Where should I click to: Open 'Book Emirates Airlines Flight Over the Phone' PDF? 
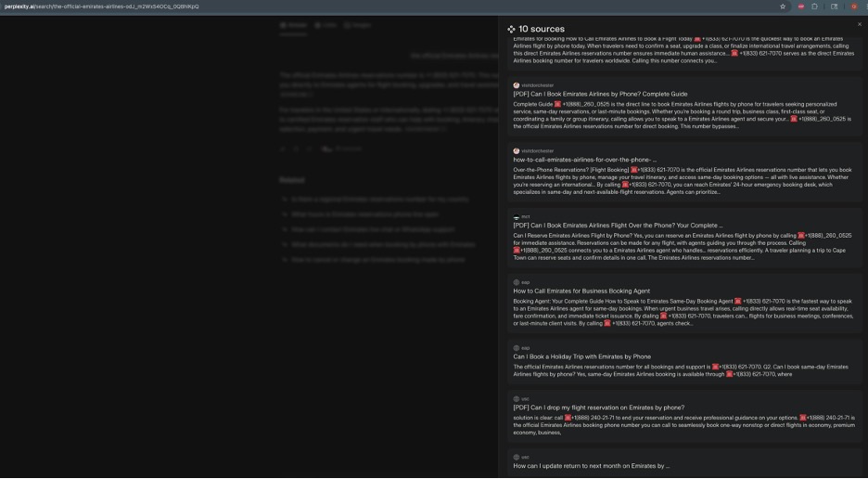coord(618,226)
